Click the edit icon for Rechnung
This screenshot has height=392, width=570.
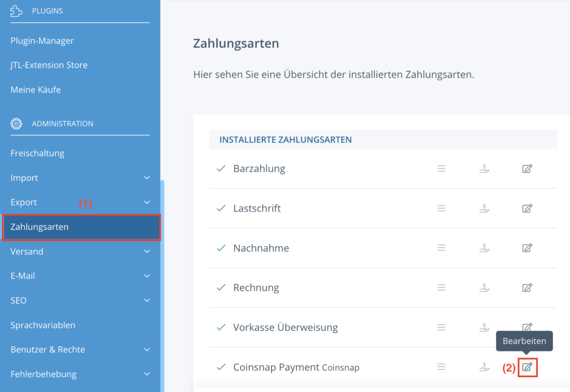(x=527, y=288)
